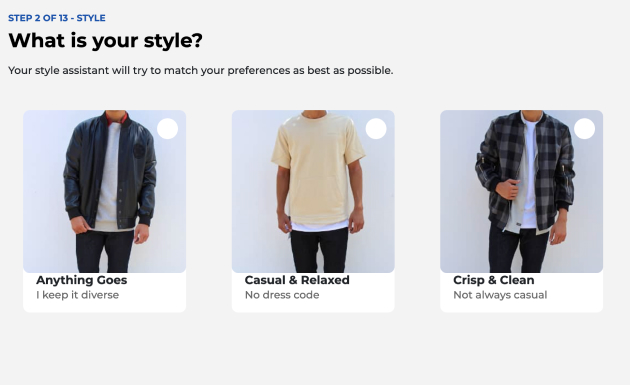Choose the Anything Goes title
The width and height of the screenshot is (630, 385).
tap(82, 280)
